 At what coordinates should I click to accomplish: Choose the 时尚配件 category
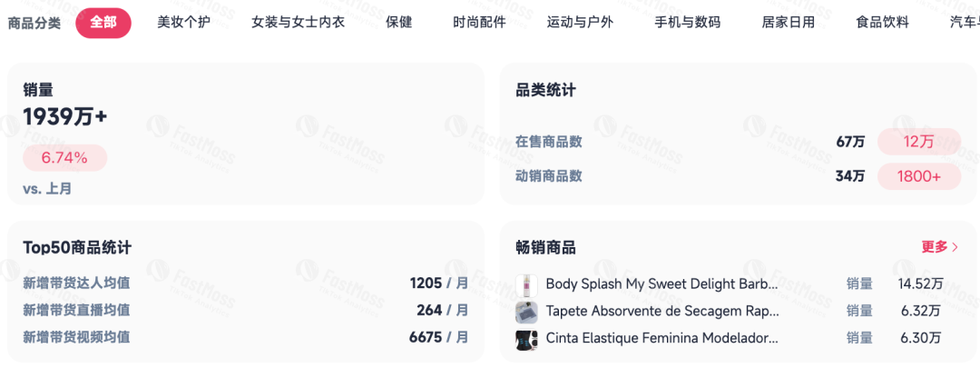479,22
